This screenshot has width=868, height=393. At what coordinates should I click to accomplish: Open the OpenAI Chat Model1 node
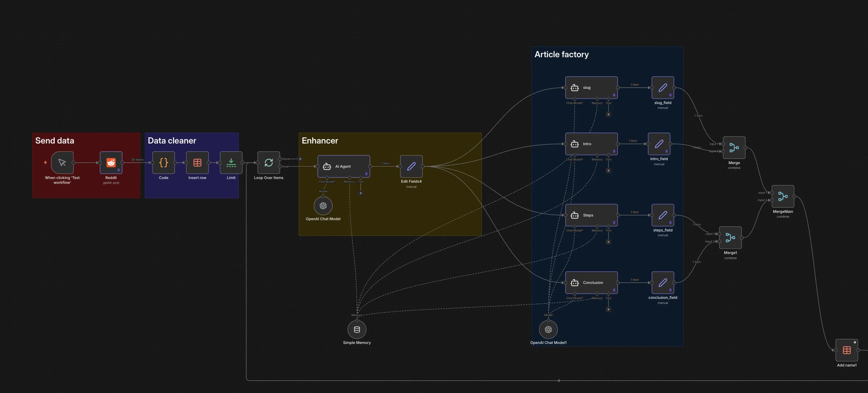(x=548, y=329)
